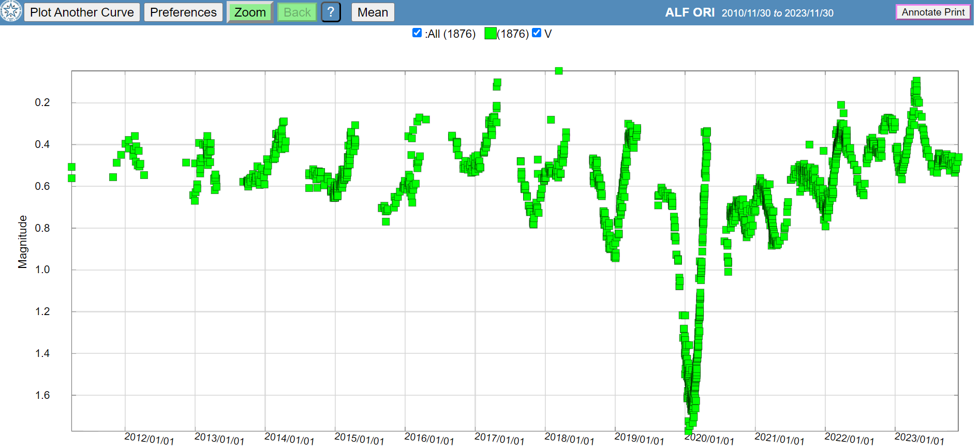Click the 2013/01/01 date label
The height and width of the screenshot is (448, 980).
click(x=219, y=439)
